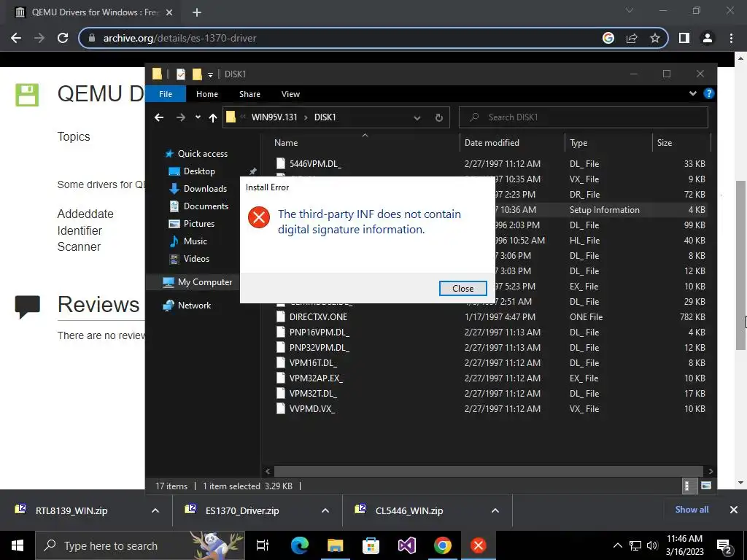Switch to the Share ribbon tab

click(249, 94)
